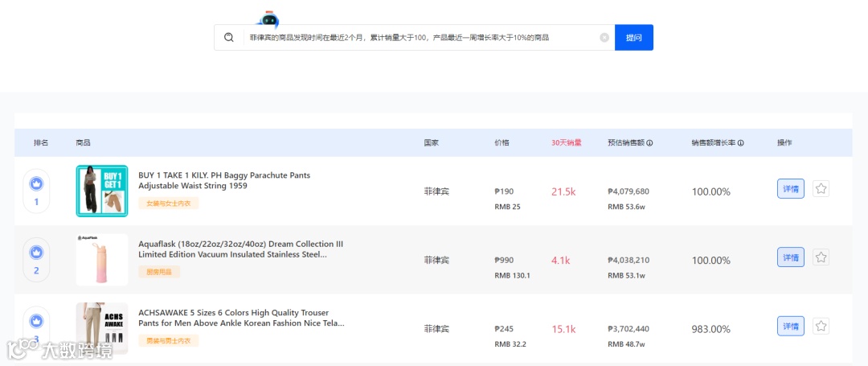Click the ₱4,079,680 estimated sales

coord(628,191)
